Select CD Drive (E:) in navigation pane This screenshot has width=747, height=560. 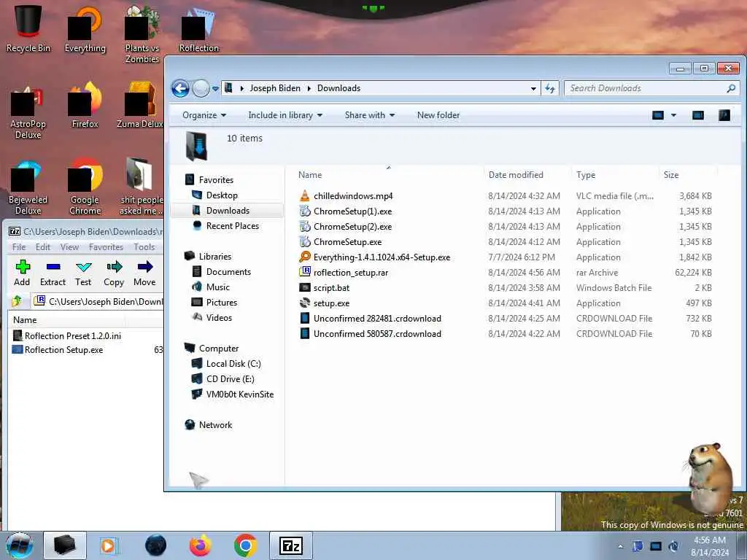(x=230, y=379)
